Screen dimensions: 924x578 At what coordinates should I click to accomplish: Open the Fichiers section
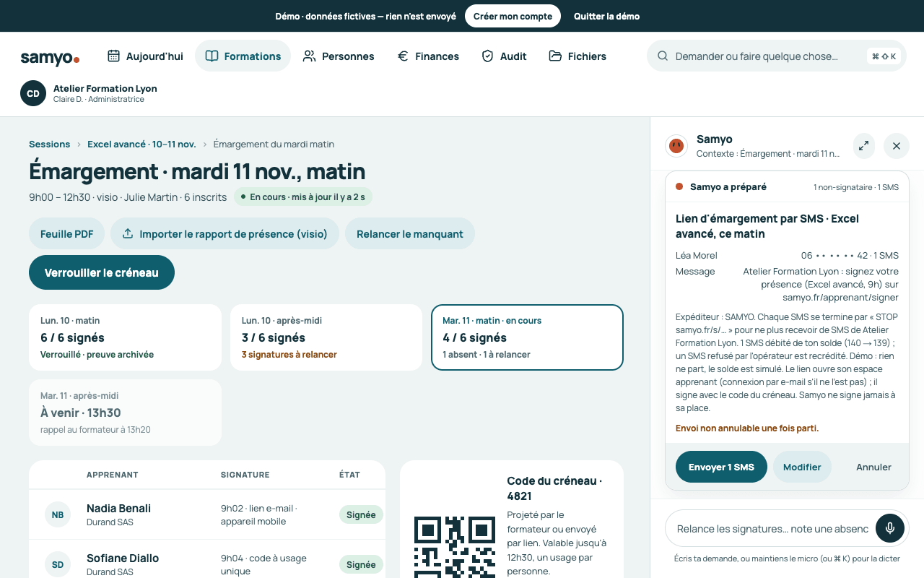(x=577, y=56)
